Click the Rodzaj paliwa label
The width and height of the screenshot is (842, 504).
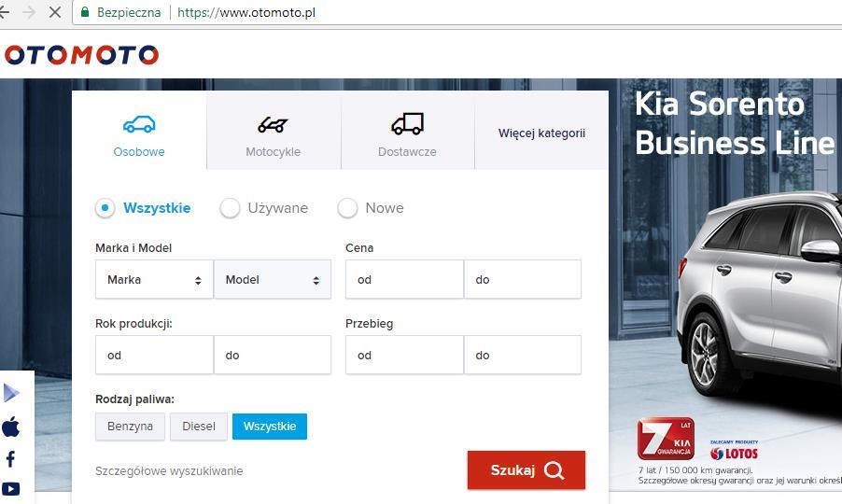tap(134, 399)
